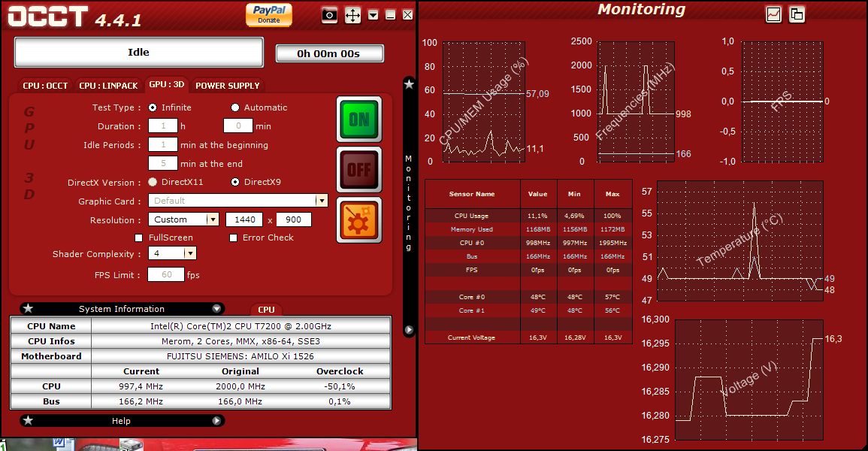This screenshot has width=868, height=451.
Task: Click the 0h 00m 00s timer display
Action: pyautogui.click(x=329, y=53)
